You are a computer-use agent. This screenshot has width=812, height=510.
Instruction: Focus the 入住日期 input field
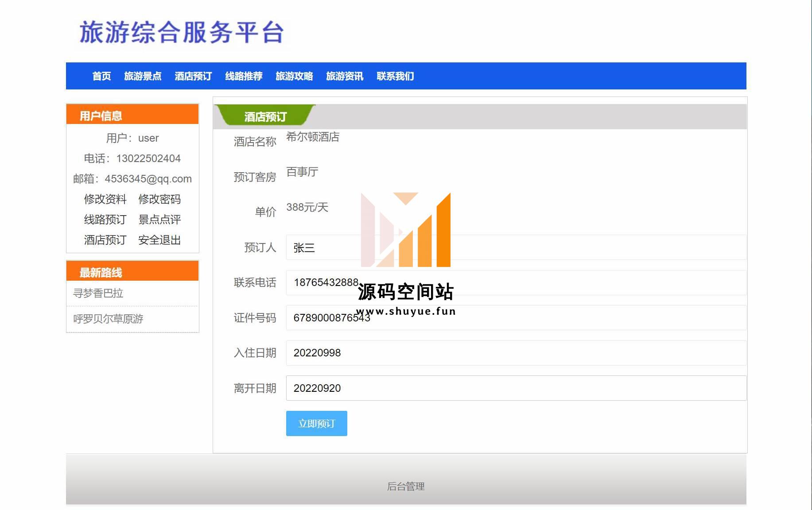pyautogui.click(x=516, y=353)
